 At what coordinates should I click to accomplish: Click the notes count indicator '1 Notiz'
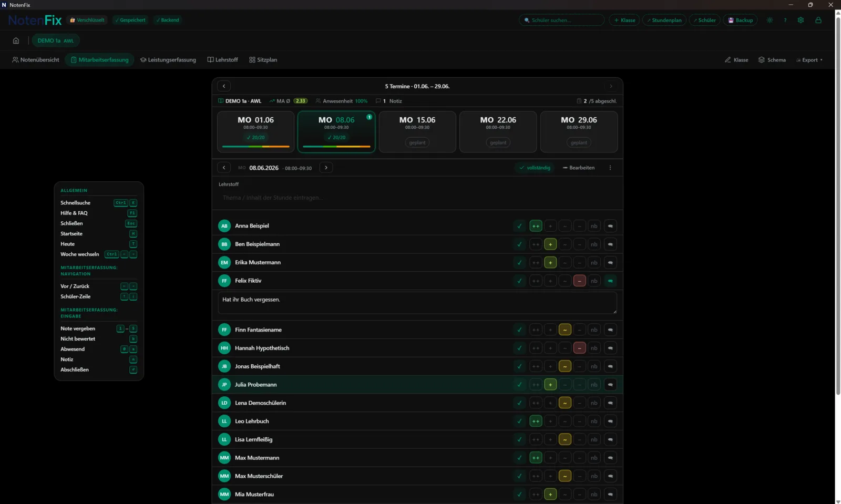click(389, 101)
